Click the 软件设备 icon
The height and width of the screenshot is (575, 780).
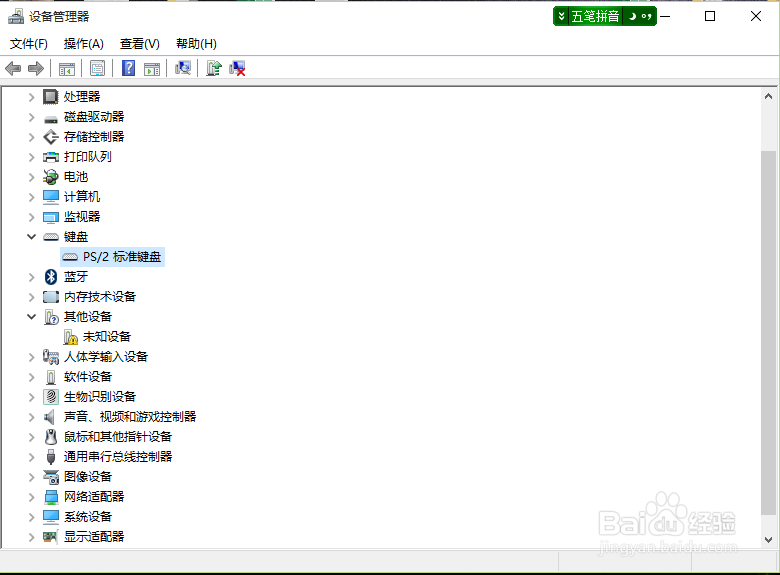[51, 377]
